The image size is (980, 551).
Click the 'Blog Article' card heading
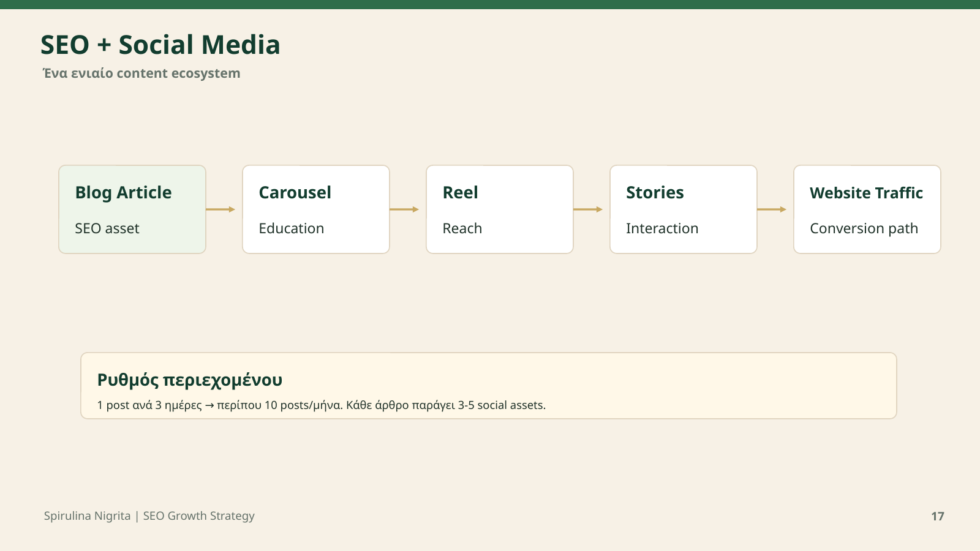[123, 192]
